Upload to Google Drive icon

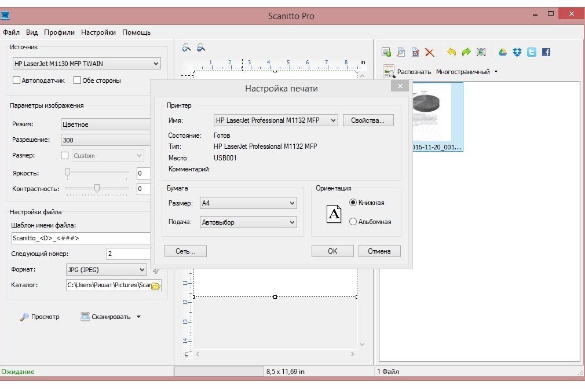503,52
